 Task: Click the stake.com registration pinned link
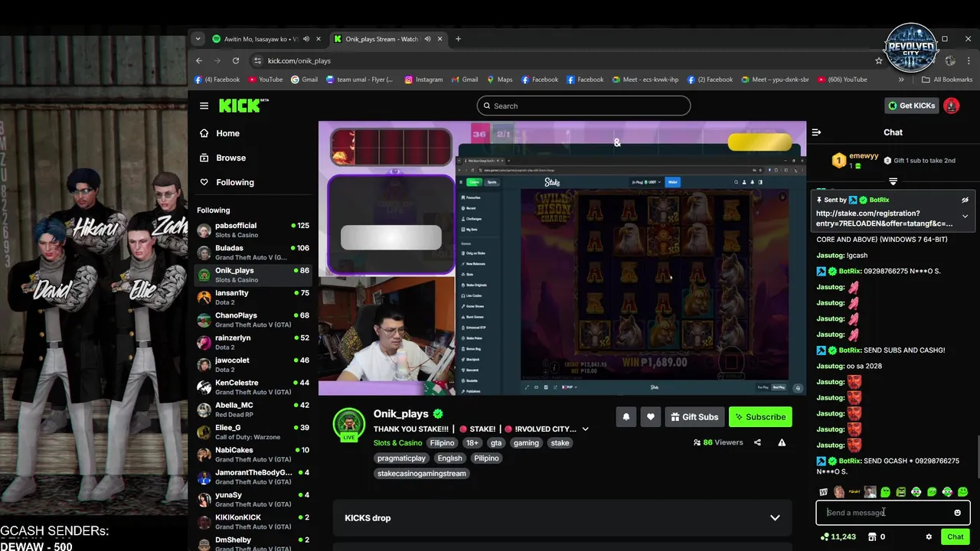(x=884, y=218)
